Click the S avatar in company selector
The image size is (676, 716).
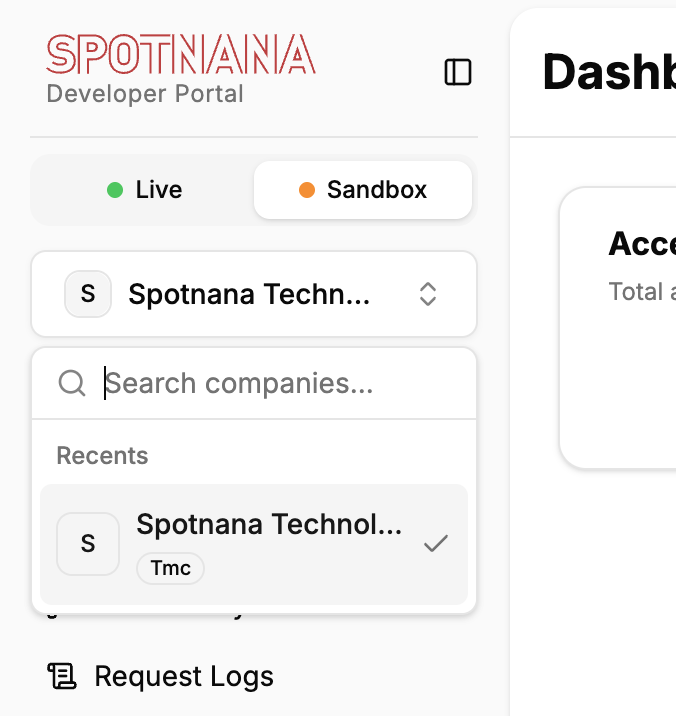tap(88, 294)
